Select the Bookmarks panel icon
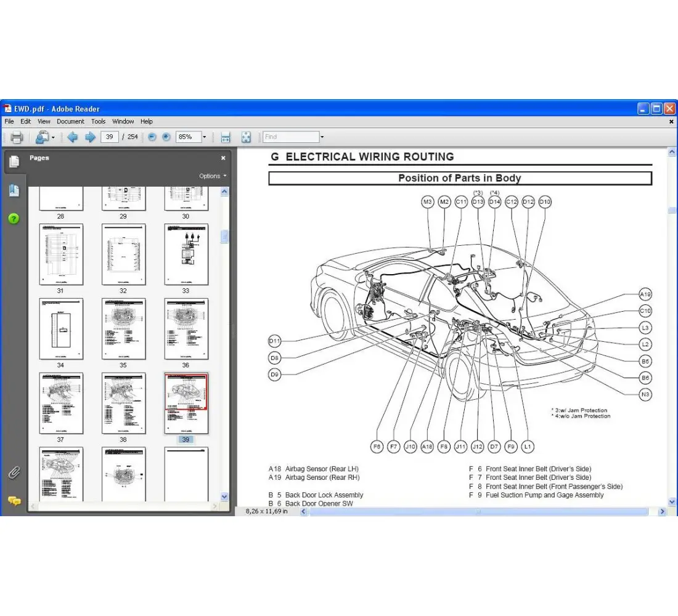The image size is (678, 616). pyautogui.click(x=14, y=190)
